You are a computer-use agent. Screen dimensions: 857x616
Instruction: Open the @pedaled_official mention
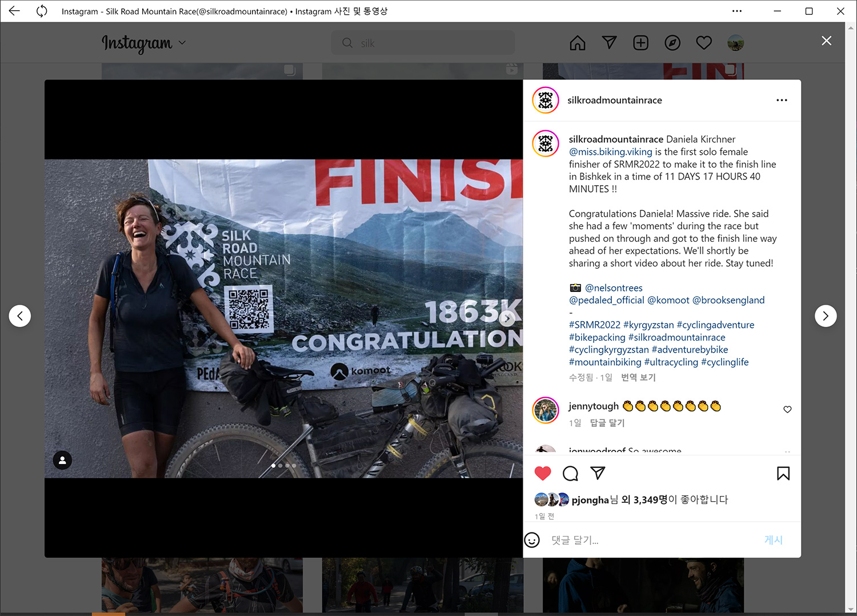(x=607, y=301)
